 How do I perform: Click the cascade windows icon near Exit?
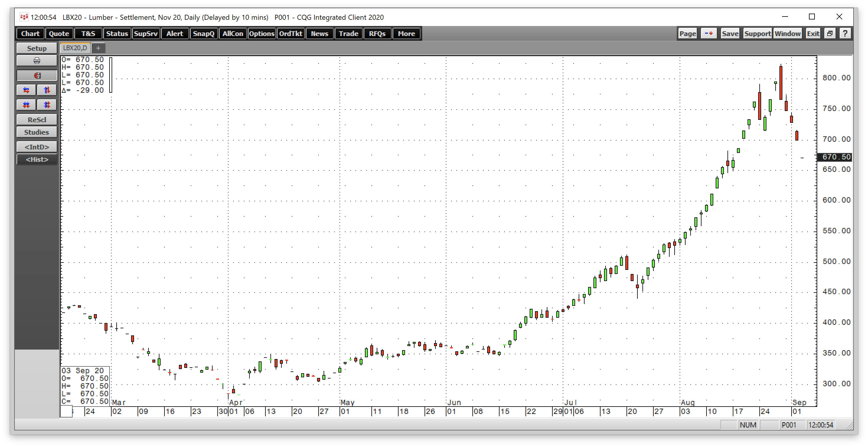[x=830, y=33]
